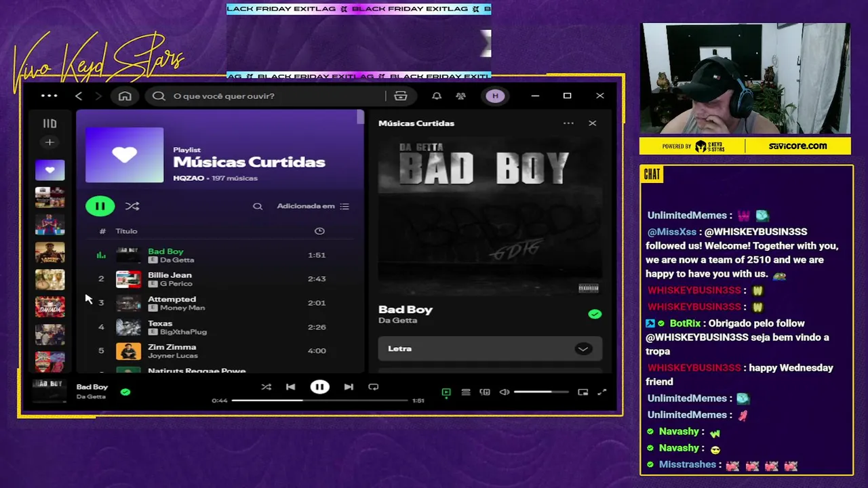Viewport: 868px width, 488px height.
Task: Open the Browse icon in search bar
Action: pyautogui.click(x=401, y=96)
